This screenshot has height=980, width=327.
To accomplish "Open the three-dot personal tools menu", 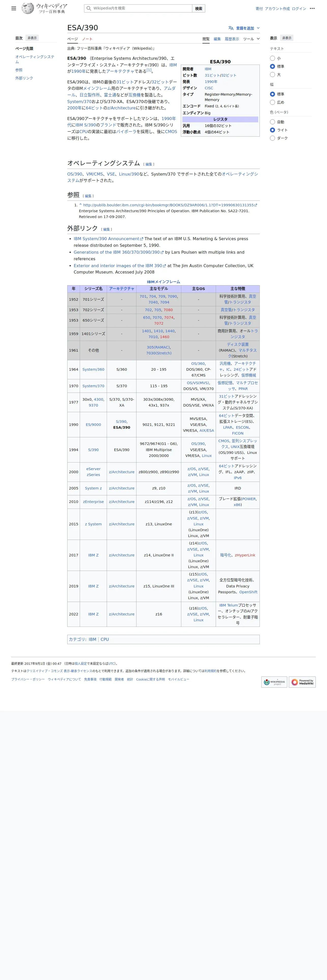I will coord(312,8).
